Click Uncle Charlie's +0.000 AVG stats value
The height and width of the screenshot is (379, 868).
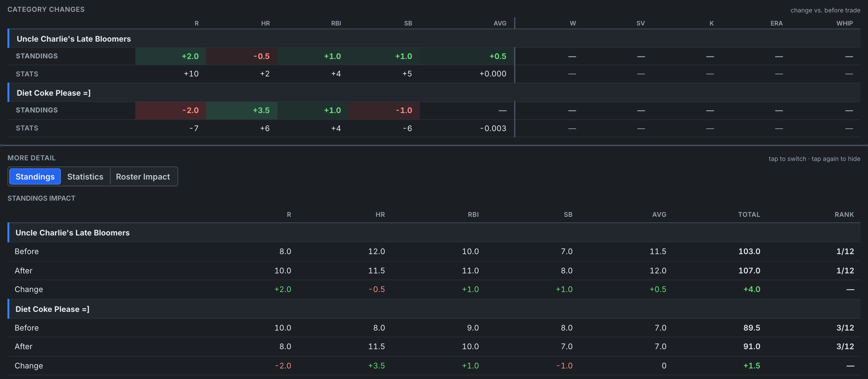coord(493,74)
